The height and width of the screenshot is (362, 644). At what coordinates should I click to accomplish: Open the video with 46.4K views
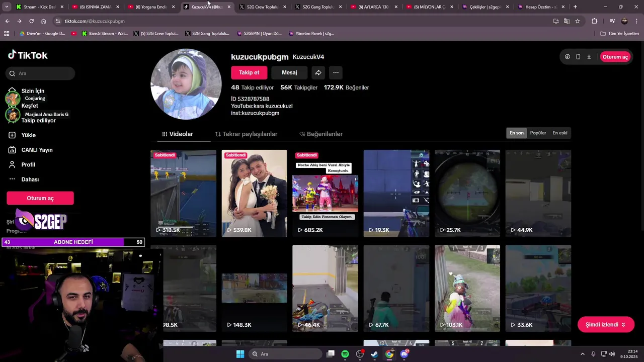(326, 288)
